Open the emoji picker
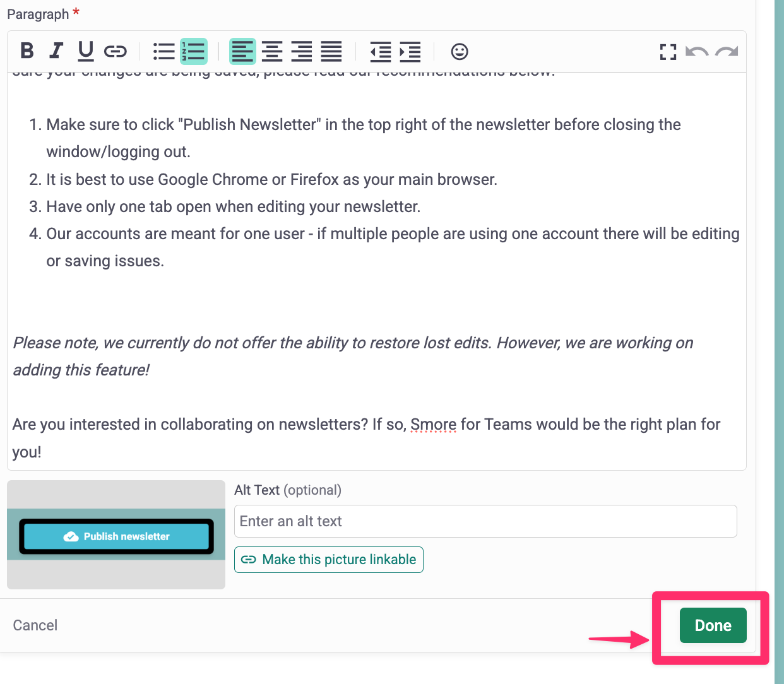784x684 pixels. tap(460, 51)
